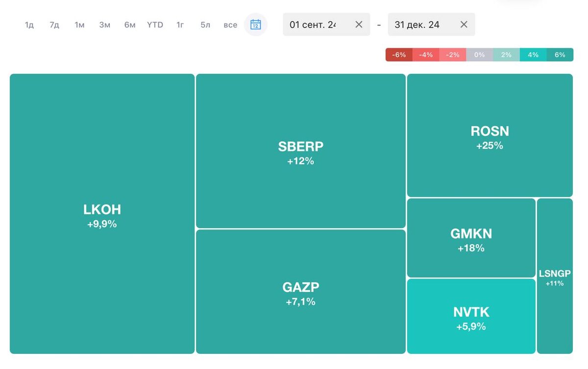The height and width of the screenshot is (369, 588).
Task: Select the YTD period tab
Action: pos(155,25)
